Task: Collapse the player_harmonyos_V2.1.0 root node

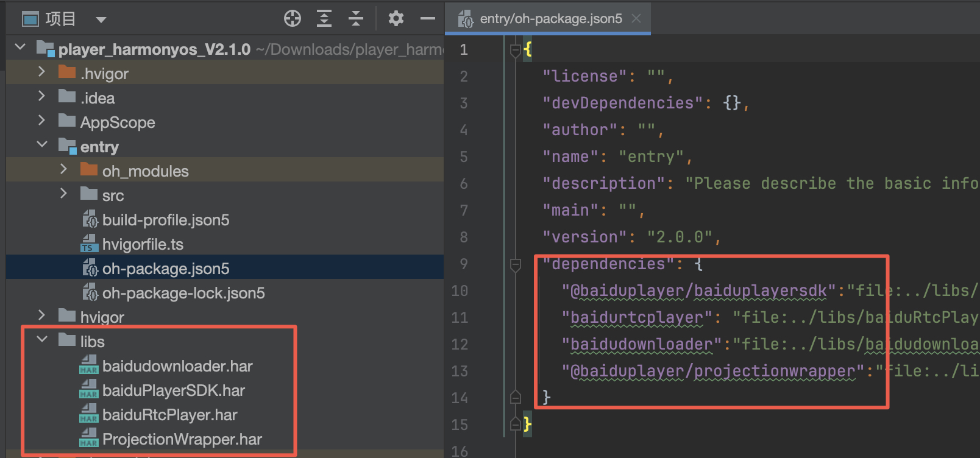Action: pos(20,47)
